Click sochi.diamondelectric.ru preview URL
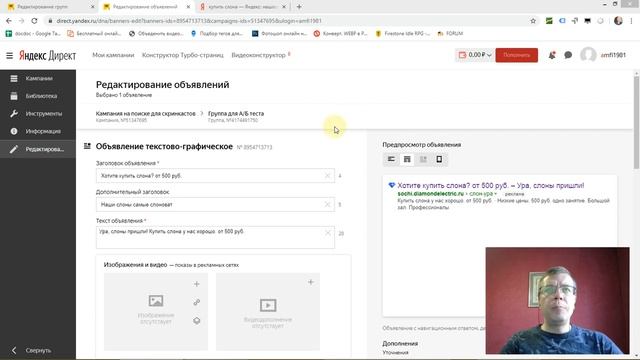 pyautogui.click(x=431, y=193)
